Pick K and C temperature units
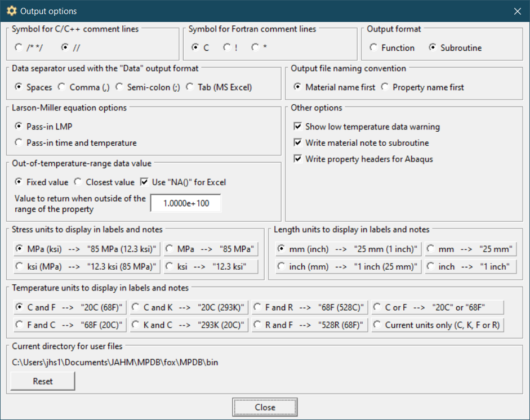The height and width of the screenshot is (420, 530). [136, 325]
